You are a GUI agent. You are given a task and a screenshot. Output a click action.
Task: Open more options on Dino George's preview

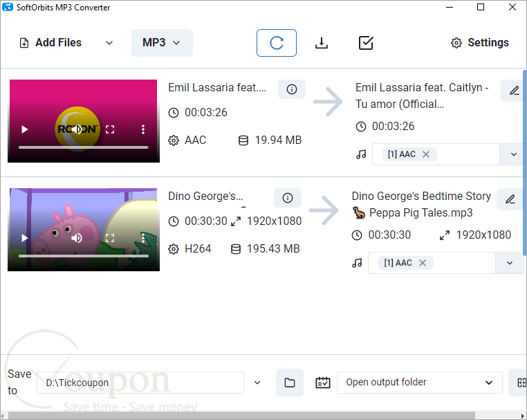143,238
